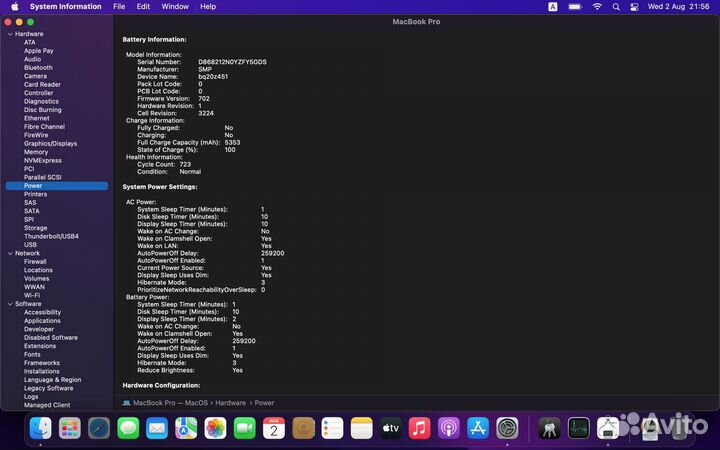This screenshot has height=450, width=720.
Task: Open the Window menu
Action: [175, 6]
